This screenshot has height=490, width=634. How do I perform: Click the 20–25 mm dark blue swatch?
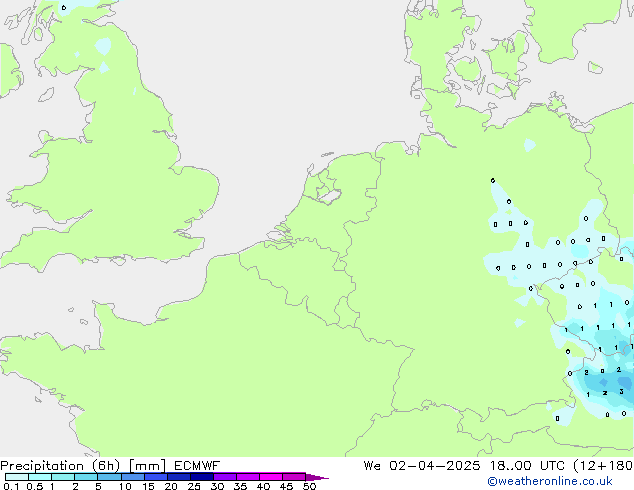point(179,477)
